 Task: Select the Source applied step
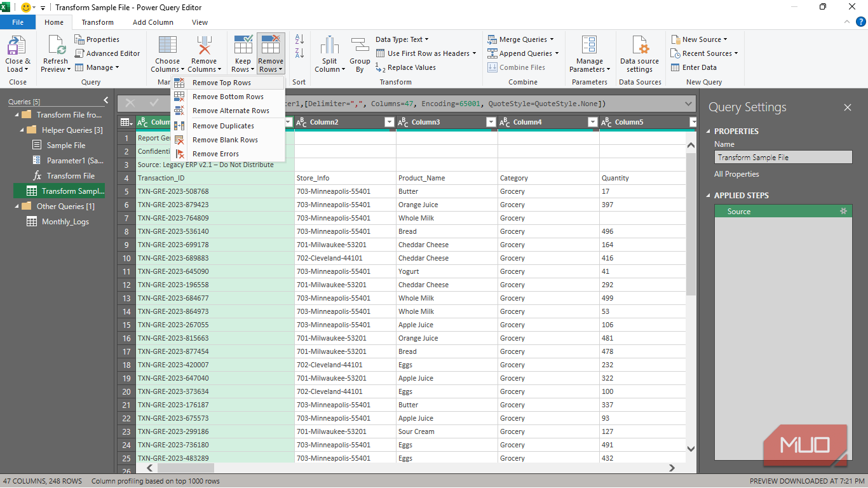(783, 212)
